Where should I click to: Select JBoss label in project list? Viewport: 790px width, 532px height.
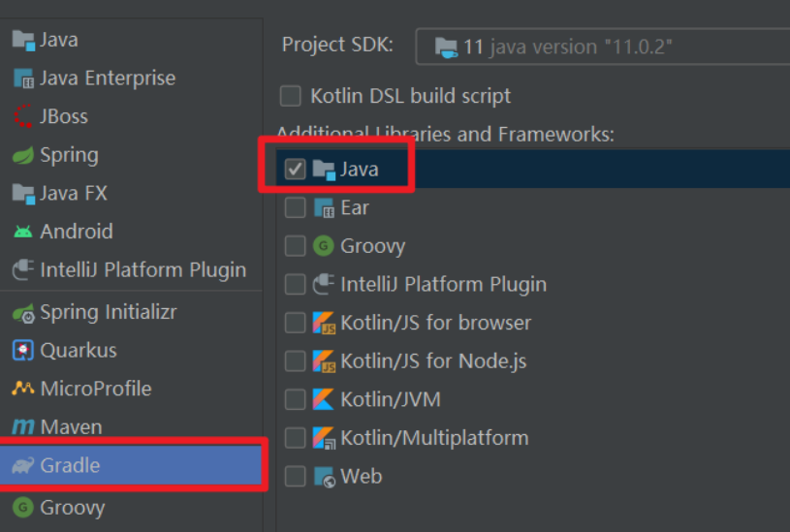(64, 116)
